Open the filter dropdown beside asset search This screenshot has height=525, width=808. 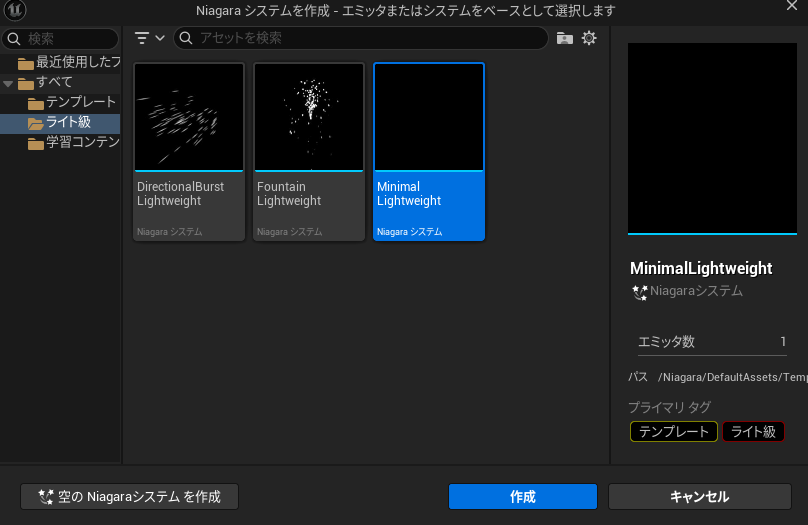click(149, 38)
